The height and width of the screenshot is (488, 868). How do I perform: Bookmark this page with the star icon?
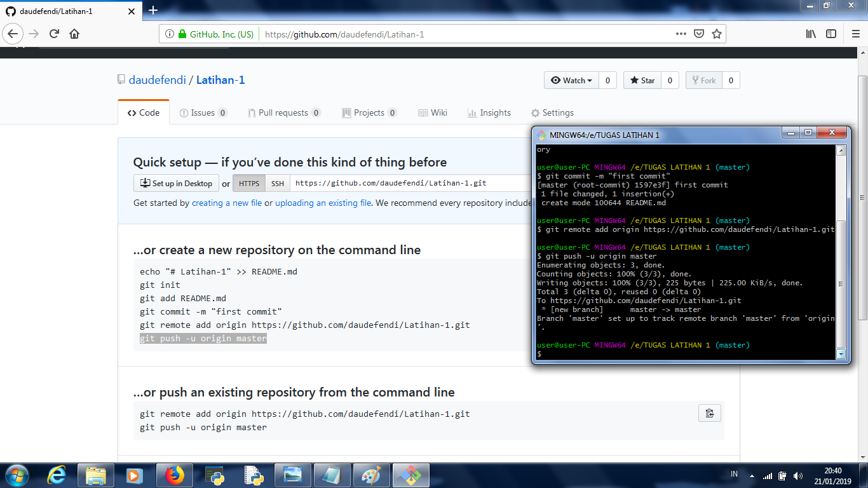(x=717, y=34)
